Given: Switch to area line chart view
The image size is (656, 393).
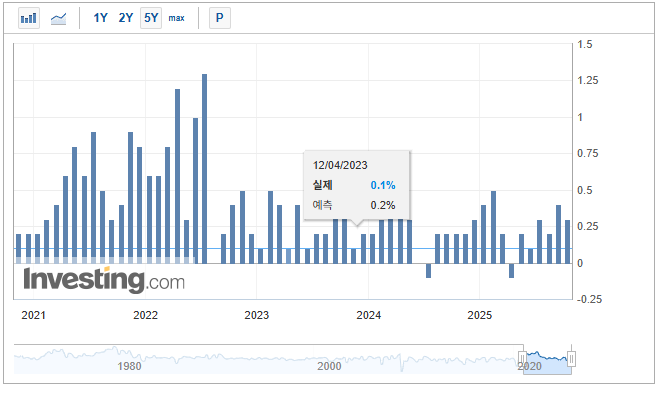Looking at the screenshot, I should point(58,18).
